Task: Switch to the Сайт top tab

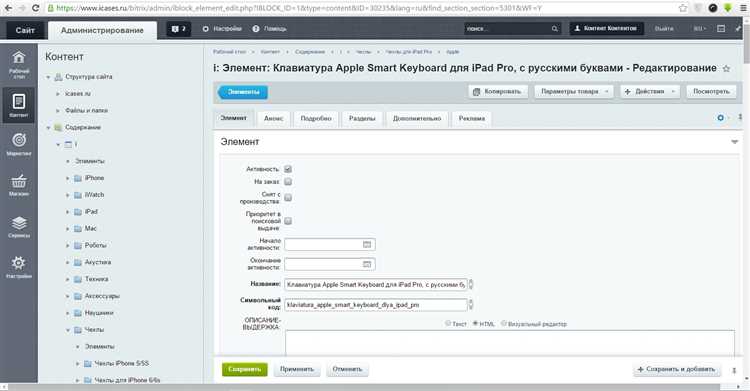Action: 25,30
